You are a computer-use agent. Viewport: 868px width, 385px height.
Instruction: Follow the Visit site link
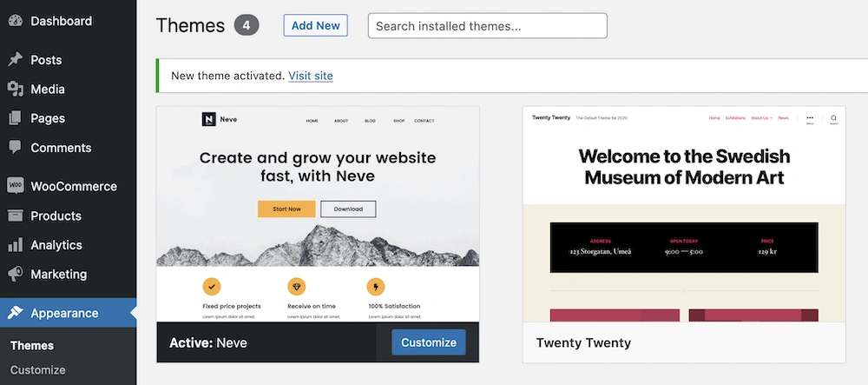pos(311,76)
